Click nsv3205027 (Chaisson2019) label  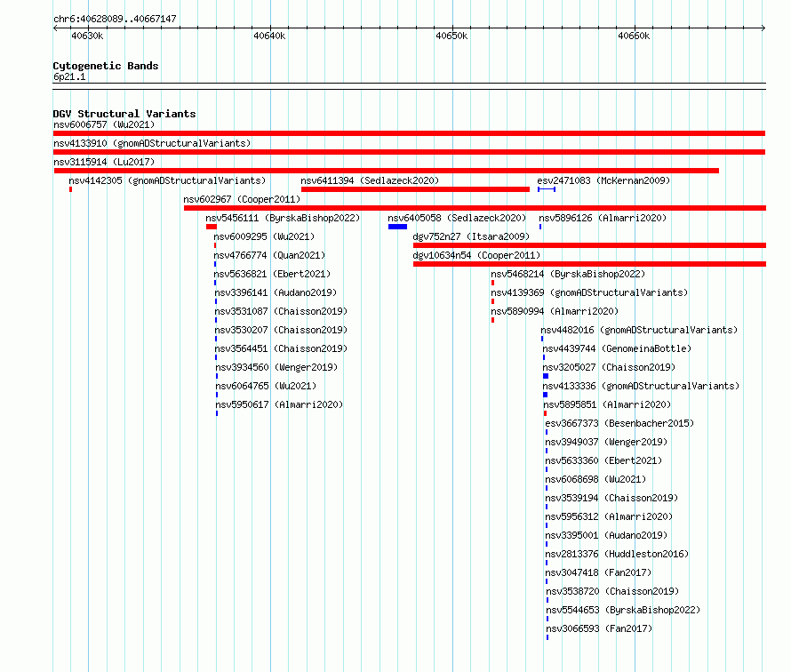click(609, 367)
